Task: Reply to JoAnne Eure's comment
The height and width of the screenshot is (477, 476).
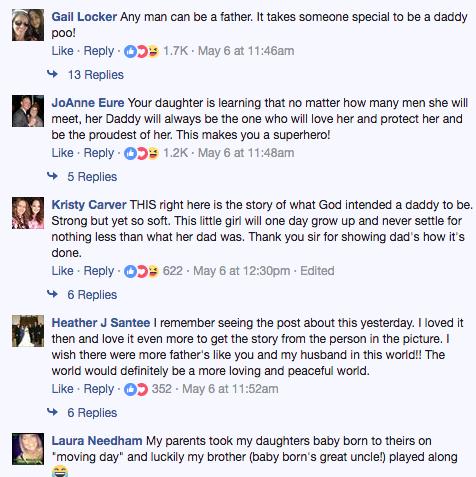Action: [x=99, y=153]
